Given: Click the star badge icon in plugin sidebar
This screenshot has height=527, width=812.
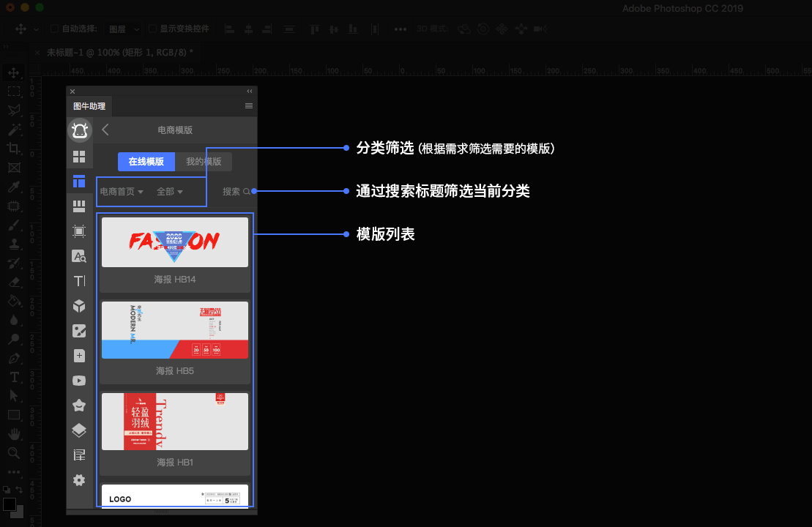Looking at the screenshot, I should pos(79,405).
